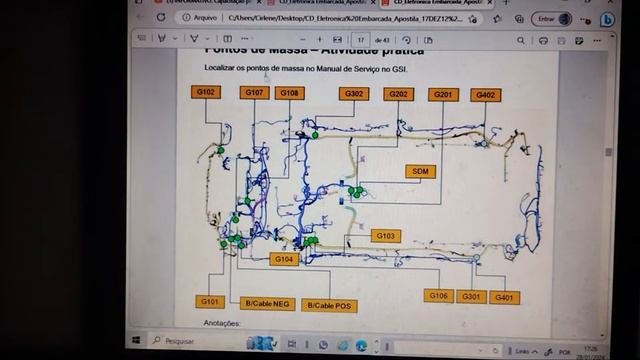This screenshot has width=640, height=360.
Task: Click the Arquivo site info icon
Action: point(187,18)
